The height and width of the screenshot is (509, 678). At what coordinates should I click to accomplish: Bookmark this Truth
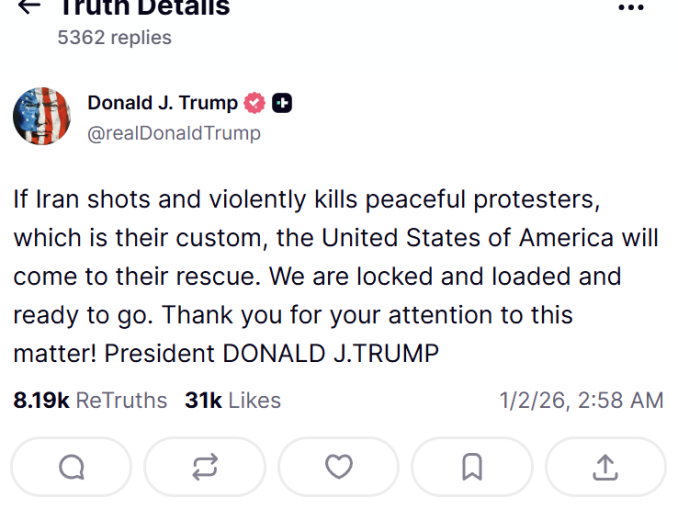click(x=472, y=467)
